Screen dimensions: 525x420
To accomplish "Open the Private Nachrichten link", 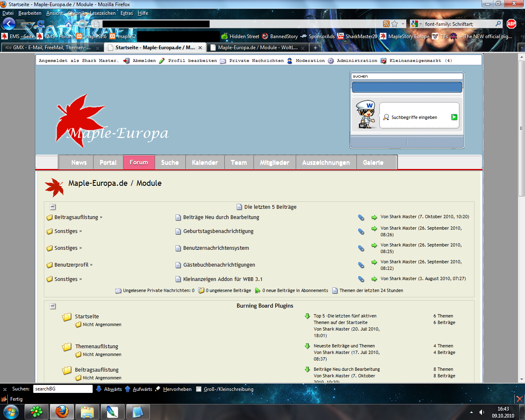I will click(x=256, y=61).
